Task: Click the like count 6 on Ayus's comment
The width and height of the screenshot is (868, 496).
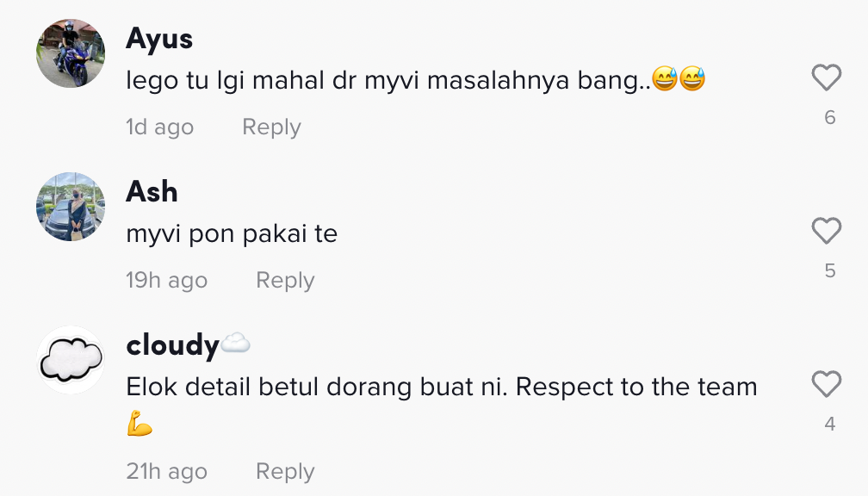Action: [x=829, y=118]
